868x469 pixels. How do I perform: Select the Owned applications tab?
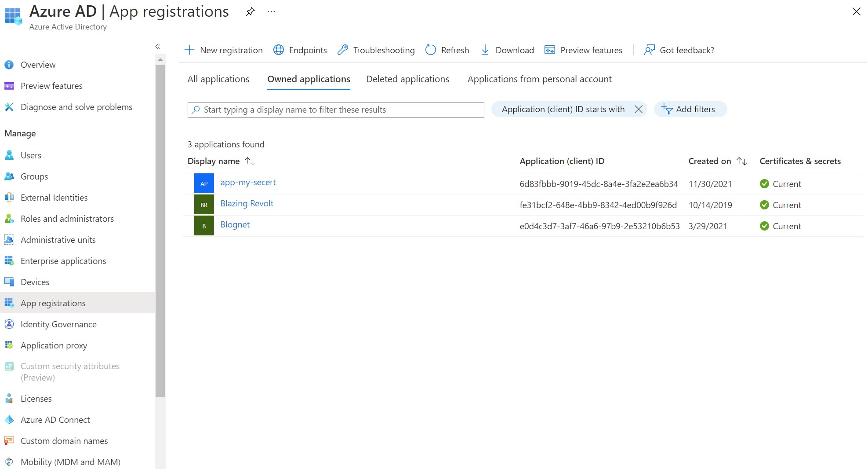coord(309,79)
